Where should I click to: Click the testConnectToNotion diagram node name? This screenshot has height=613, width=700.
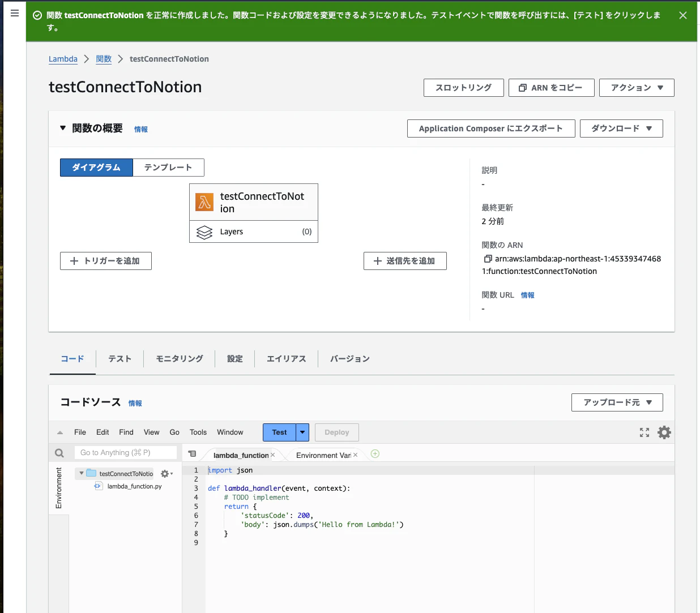(262, 203)
